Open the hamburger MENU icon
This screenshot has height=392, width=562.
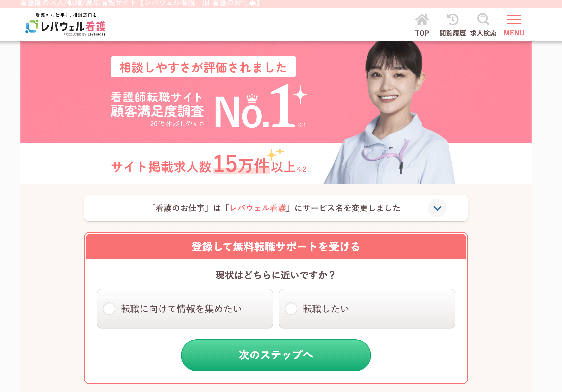pyautogui.click(x=514, y=19)
